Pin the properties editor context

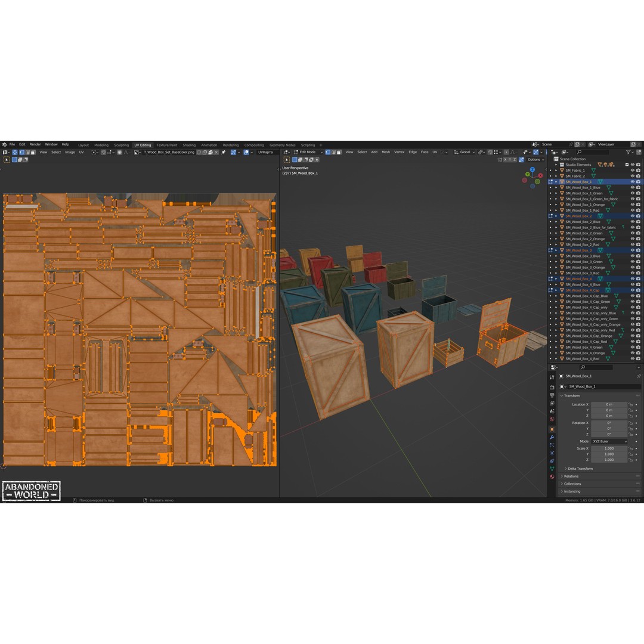coord(638,376)
